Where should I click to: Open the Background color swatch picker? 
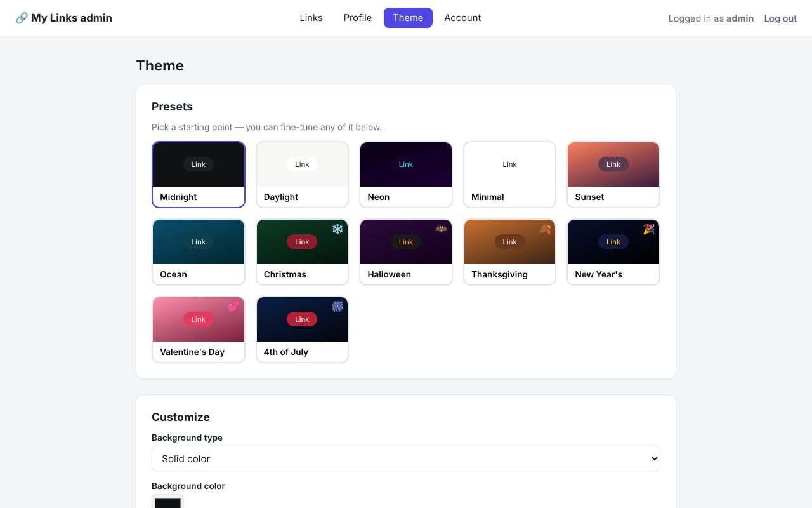[x=167, y=502]
